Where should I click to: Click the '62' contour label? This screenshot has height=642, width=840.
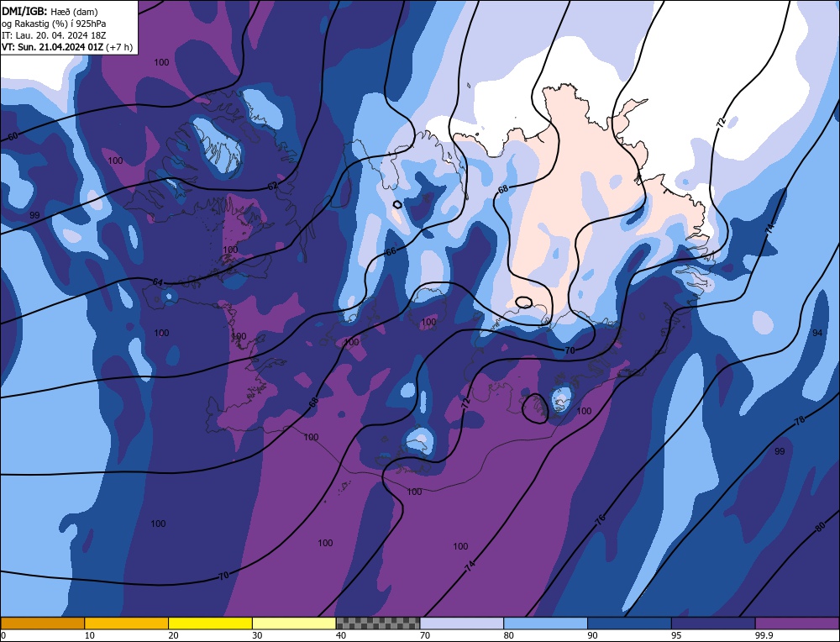click(273, 186)
